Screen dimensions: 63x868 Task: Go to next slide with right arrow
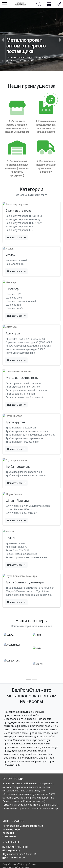click(x=60, y=40)
